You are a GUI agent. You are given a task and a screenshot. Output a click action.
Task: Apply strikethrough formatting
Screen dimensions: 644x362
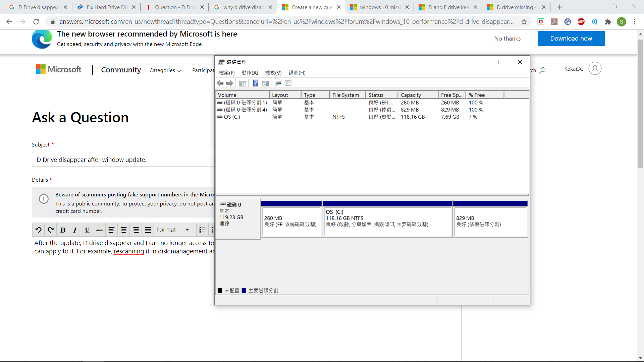click(x=99, y=230)
